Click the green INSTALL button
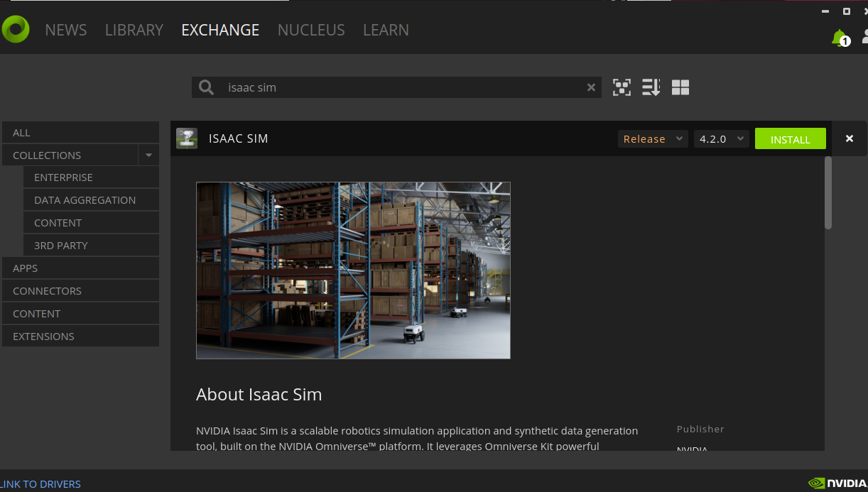This screenshot has height=492, width=868. pyautogui.click(x=791, y=139)
